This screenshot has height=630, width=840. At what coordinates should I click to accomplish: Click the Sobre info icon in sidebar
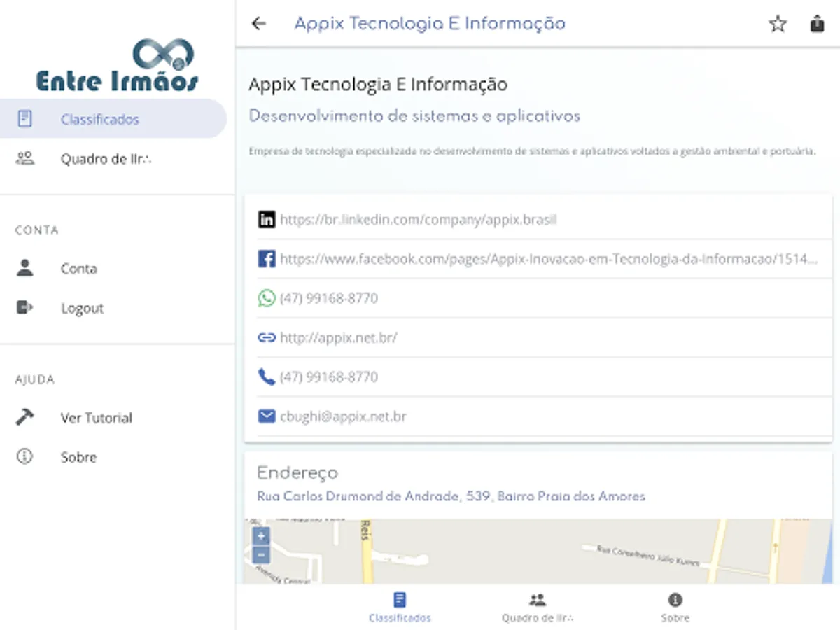point(24,457)
